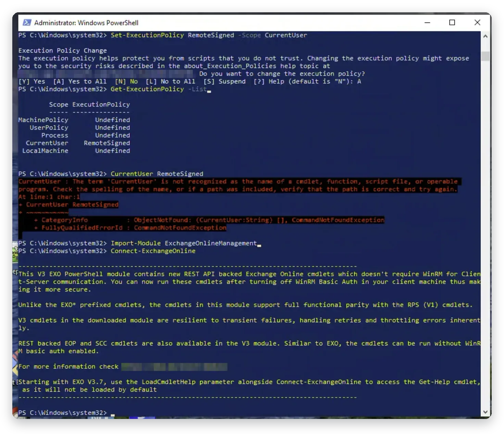Click the final empty PS prompt line
The width and height of the screenshot is (504, 434).
(x=66, y=413)
